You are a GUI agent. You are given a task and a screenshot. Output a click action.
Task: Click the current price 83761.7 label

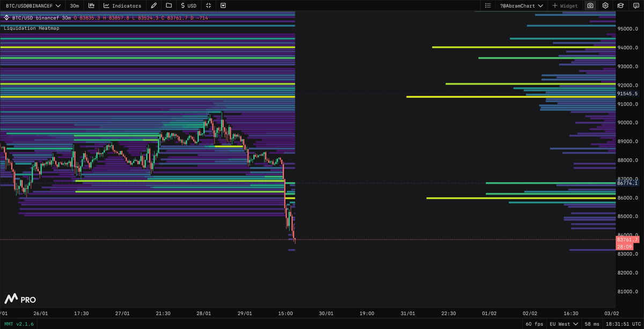click(628, 239)
